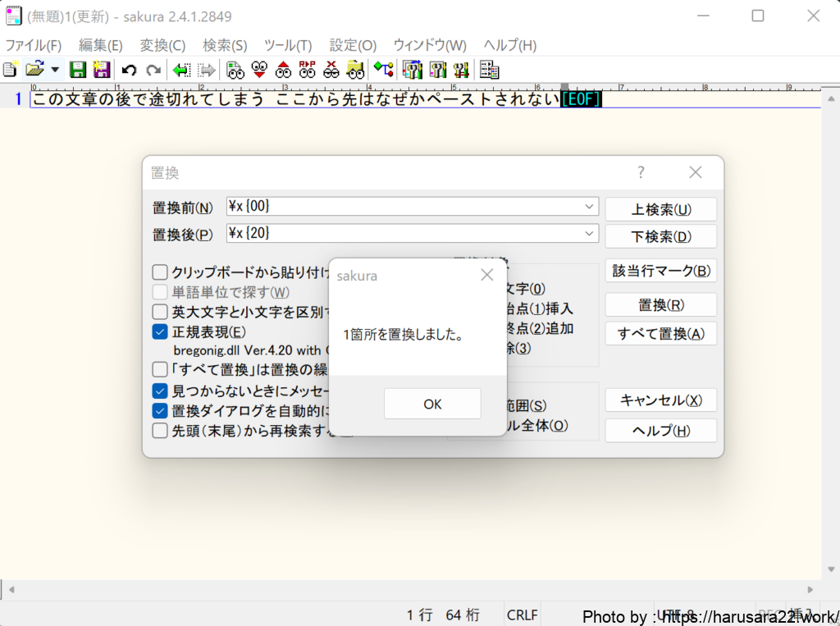Click the Open file folder icon
Image resolution: width=840 pixels, height=626 pixels.
click(x=34, y=70)
